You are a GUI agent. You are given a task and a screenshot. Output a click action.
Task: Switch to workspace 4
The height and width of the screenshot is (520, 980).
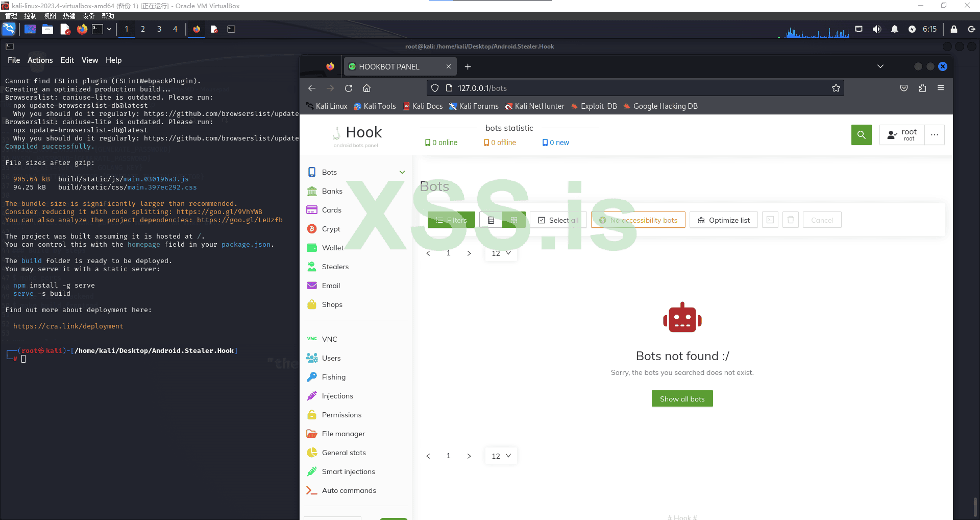(175, 29)
